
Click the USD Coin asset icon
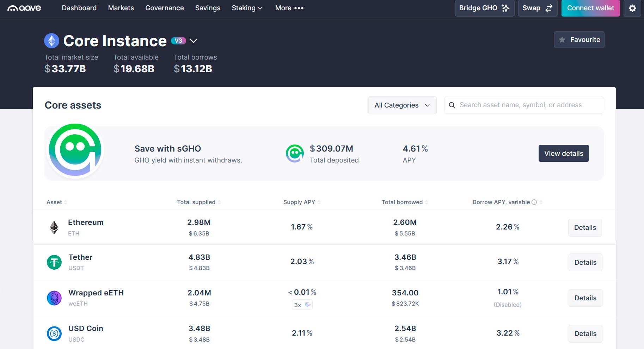tap(54, 333)
